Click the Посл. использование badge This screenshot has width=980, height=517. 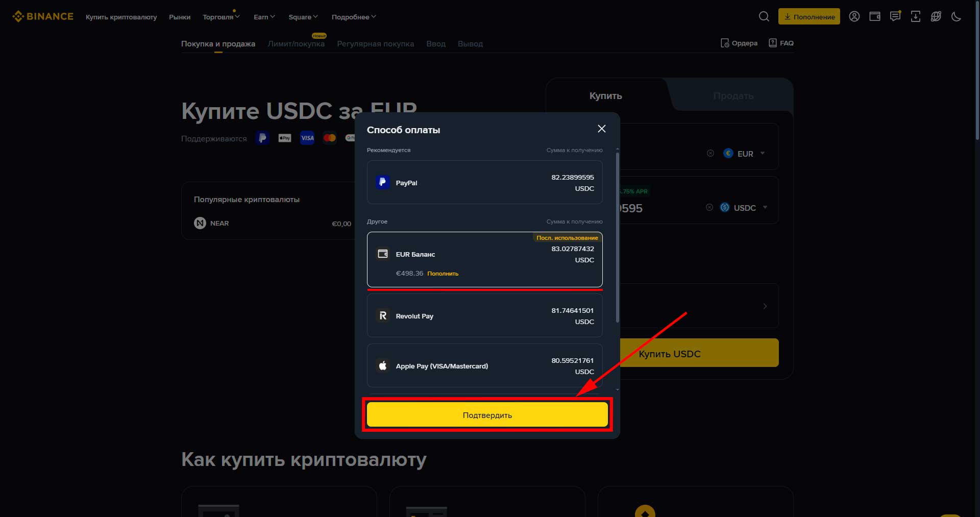(567, 238)
